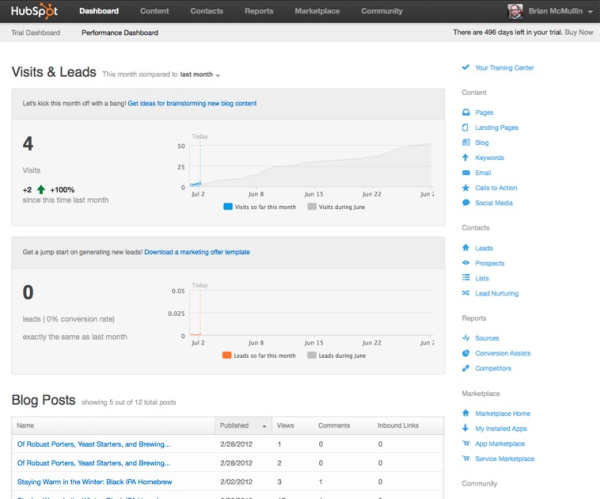
Task: Click the blue 'Visits so far this month' legend swatch
Action: tap(228, 207)
